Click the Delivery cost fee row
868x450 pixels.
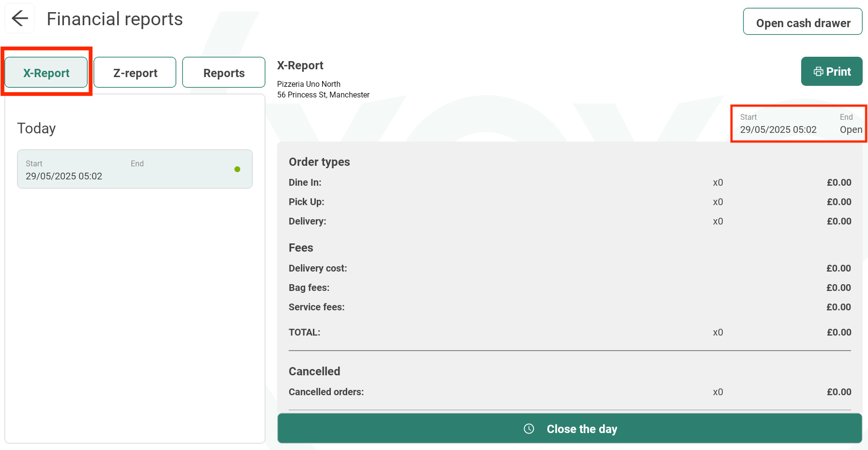[x=318, y=268]
